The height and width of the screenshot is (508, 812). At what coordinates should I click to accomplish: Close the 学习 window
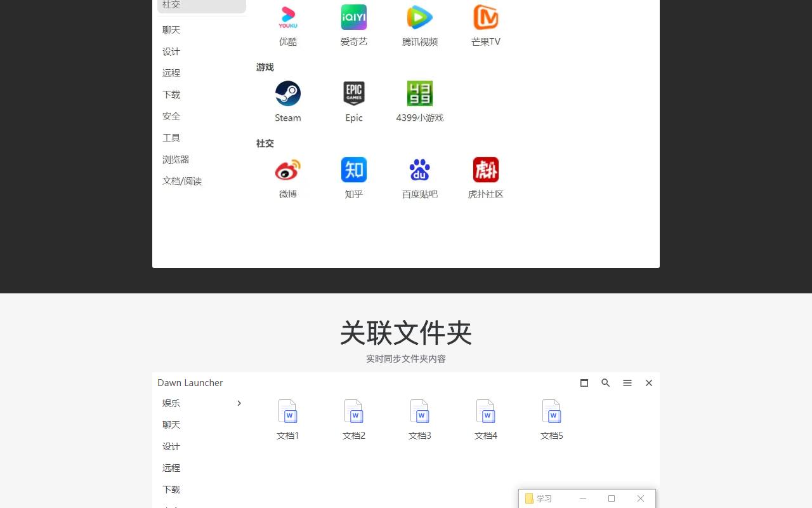pyautogui.click(x=641, y=499)
